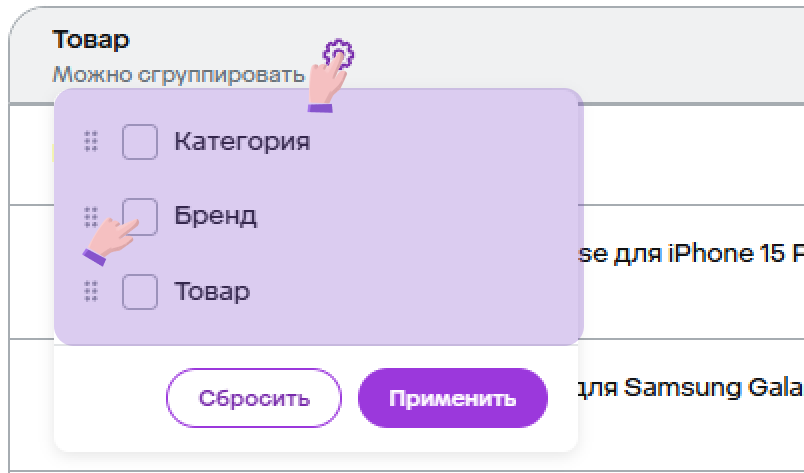The width and height of the screenshot is (804, 473).
Task: Click the drag handle beside Бренд
Action: coord(90,215)
